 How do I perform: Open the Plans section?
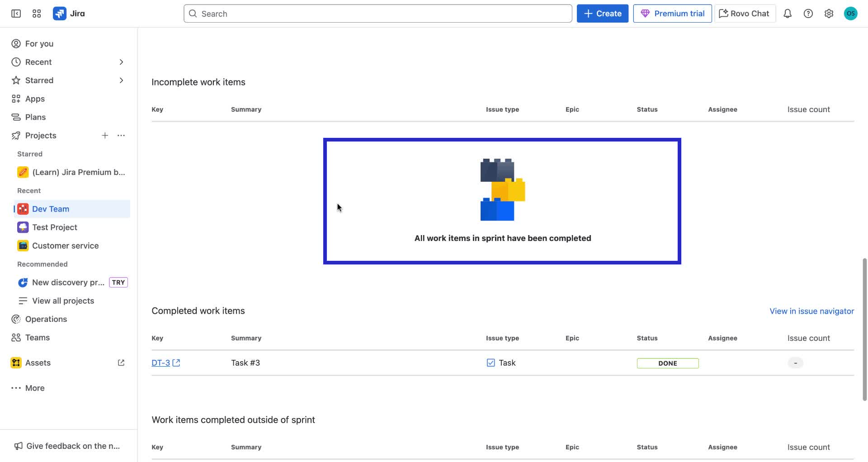[x=35, y=117]
